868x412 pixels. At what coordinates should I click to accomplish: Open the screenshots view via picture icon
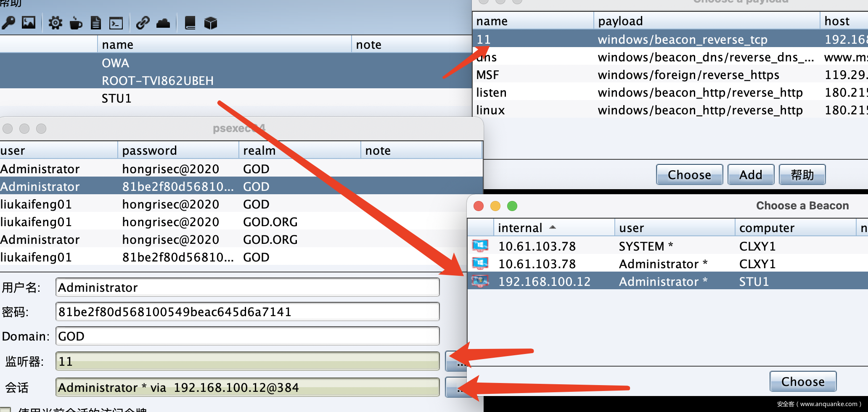coord(29,22)
